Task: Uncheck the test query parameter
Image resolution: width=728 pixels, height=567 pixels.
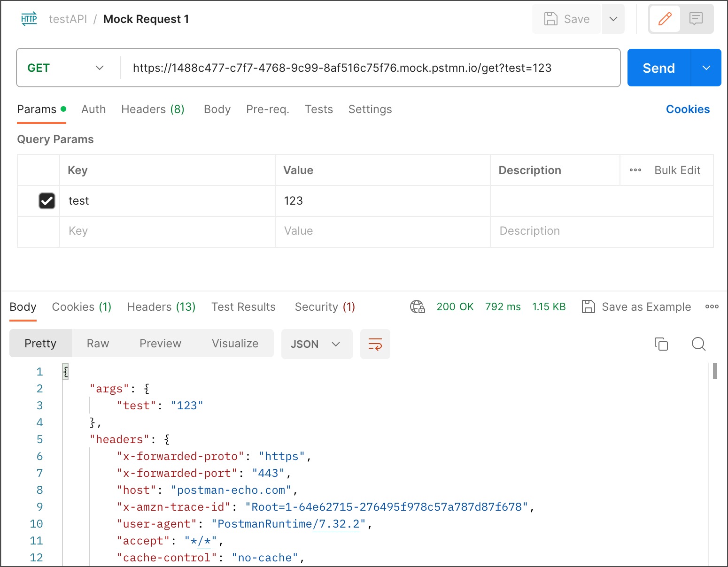Action: click(47, 201)
